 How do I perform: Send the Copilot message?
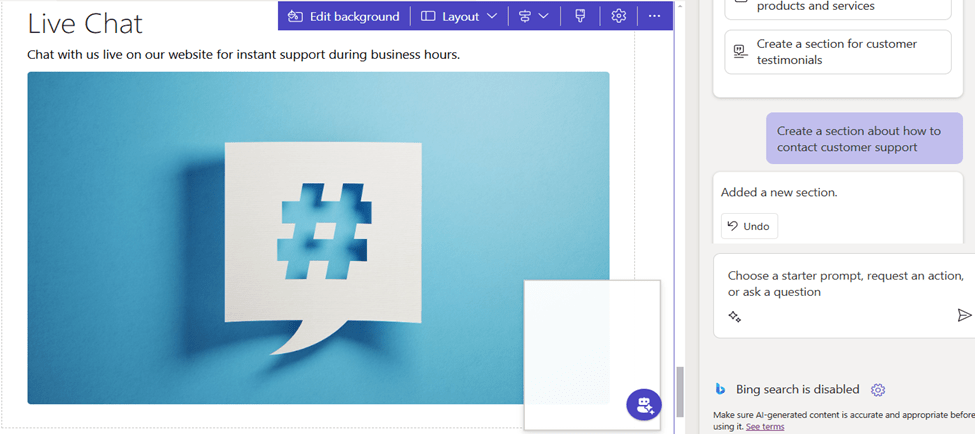[x=963, y=315]
